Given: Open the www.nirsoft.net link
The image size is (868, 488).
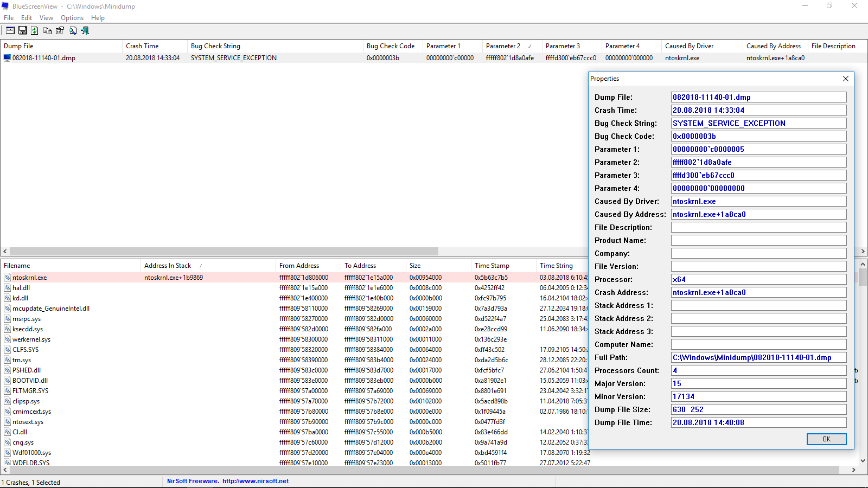Looking at the screenshot, I should [255, 481].
